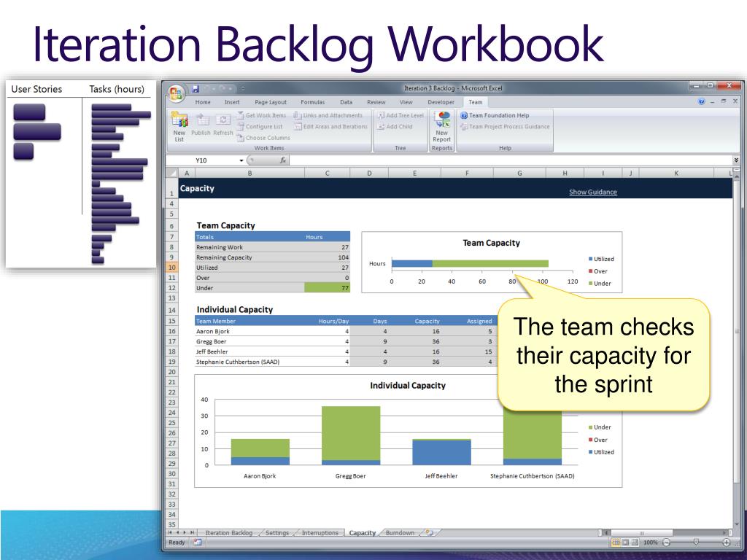Open Team Foundation Help

pos(495,115)
